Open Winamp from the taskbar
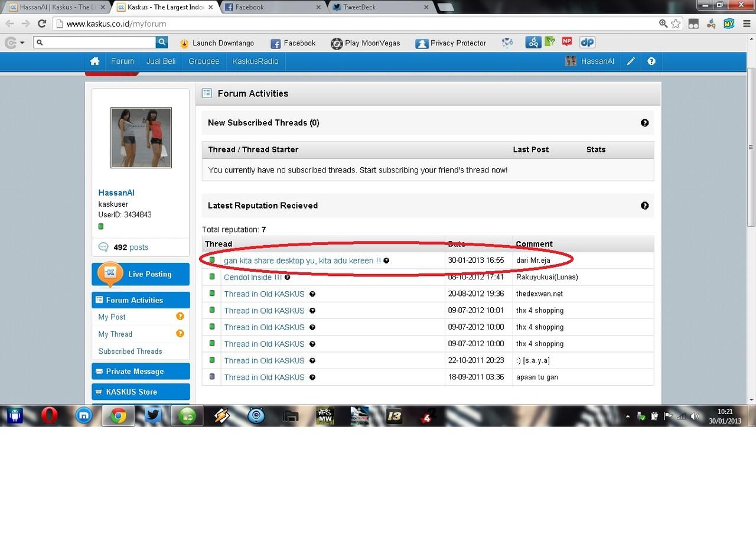756x534 pixels. (221, 416)
